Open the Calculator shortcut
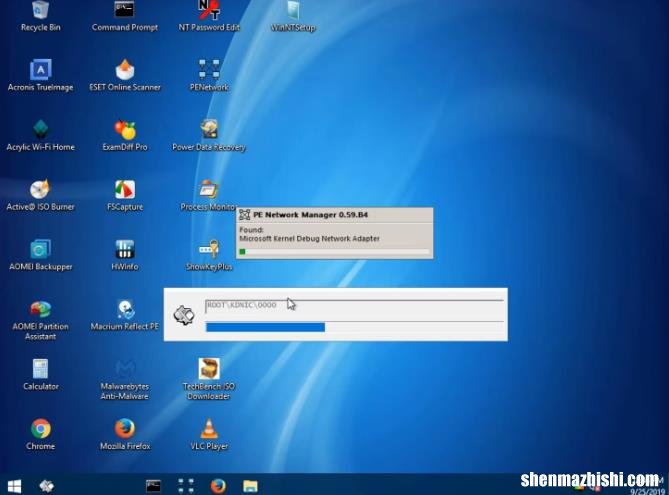Screen dimensions: 669x495 pos(41,375)
